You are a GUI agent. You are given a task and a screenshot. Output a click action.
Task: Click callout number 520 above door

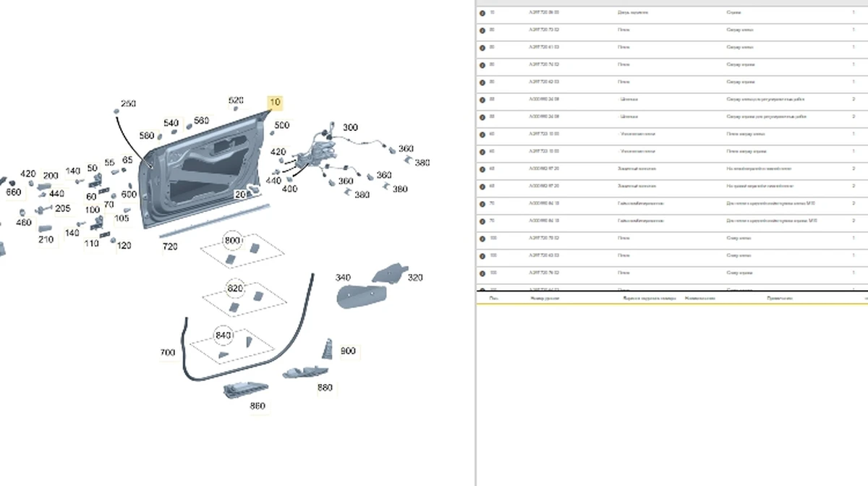(x=236, y=101)
